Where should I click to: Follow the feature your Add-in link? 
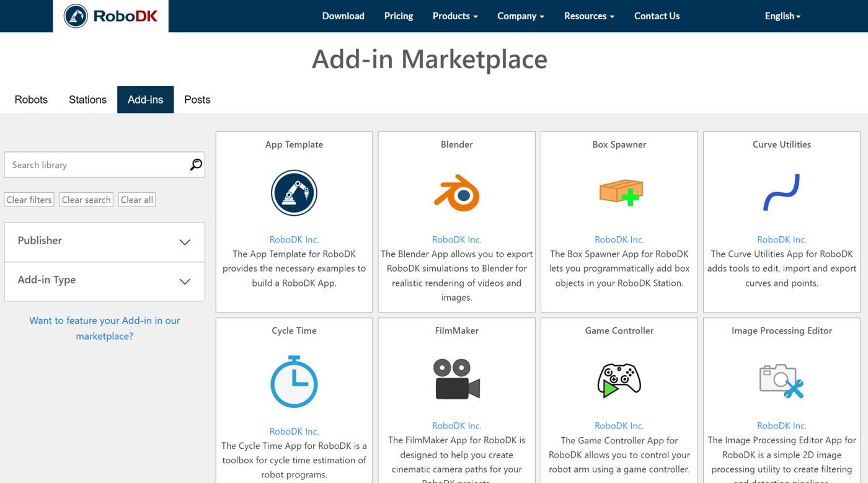click(x=104, y=328)
